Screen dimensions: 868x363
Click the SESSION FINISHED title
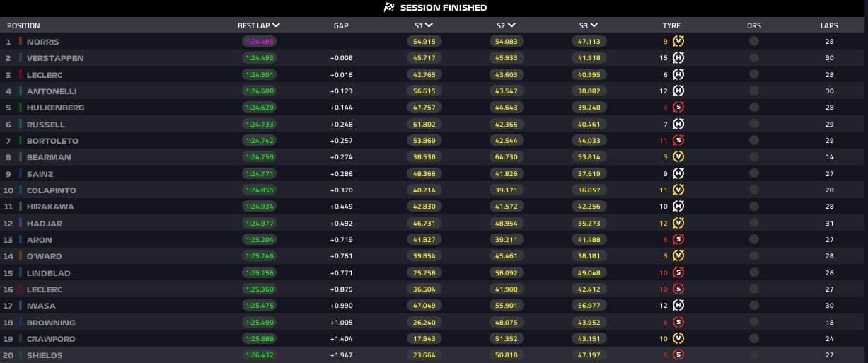point(444,8)
